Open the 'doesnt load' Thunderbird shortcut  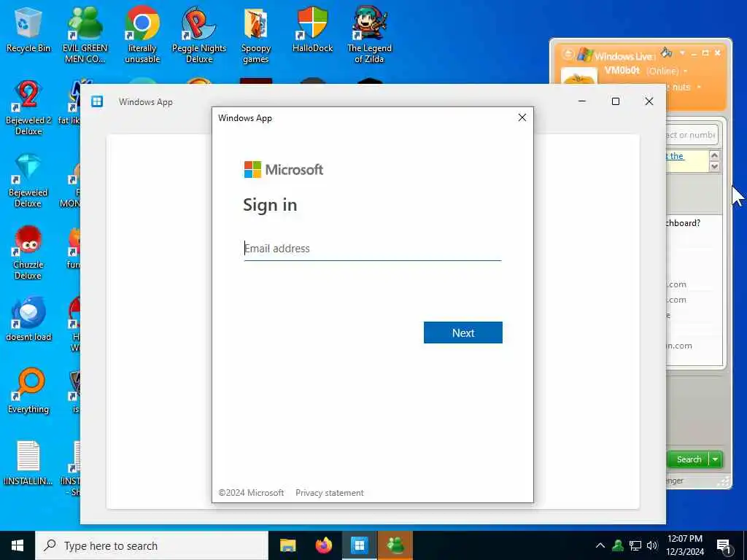[28, 319]
